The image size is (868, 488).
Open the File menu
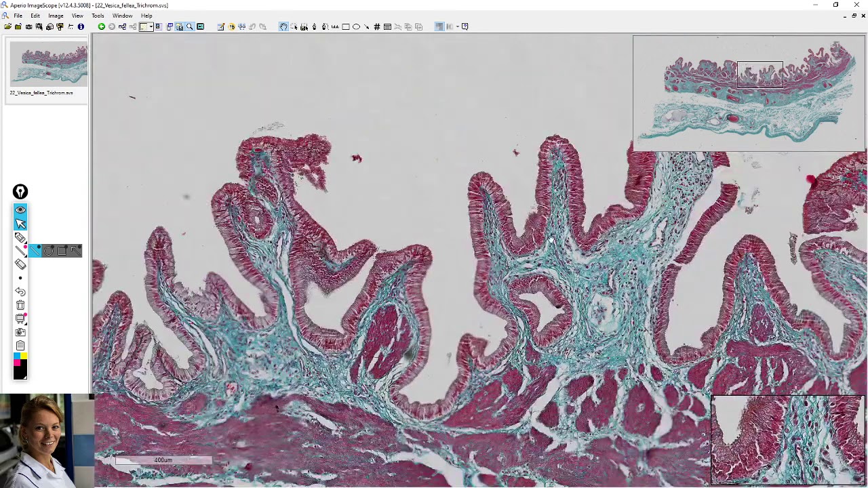(x=18, y=16)
